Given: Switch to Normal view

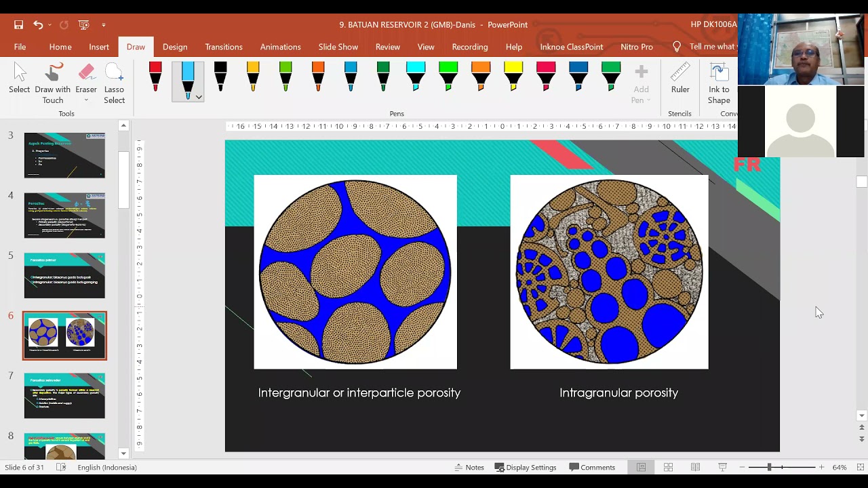Looking at the screenshot, I should tap(641, 467).
